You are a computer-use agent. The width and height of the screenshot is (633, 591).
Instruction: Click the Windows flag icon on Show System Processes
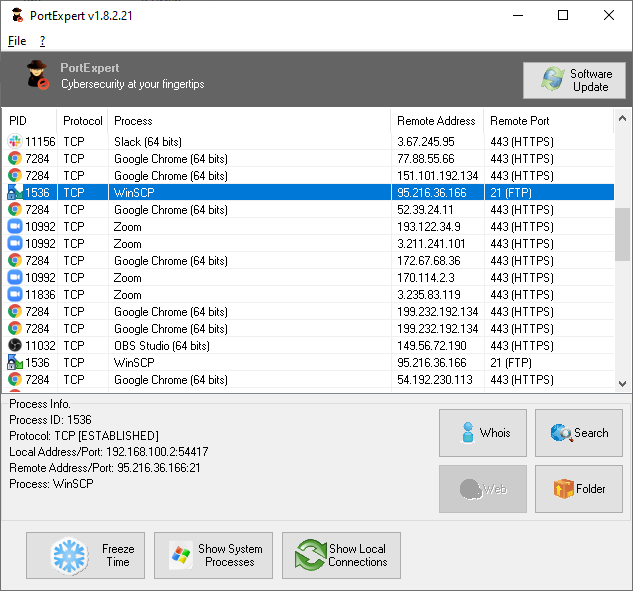180,555
